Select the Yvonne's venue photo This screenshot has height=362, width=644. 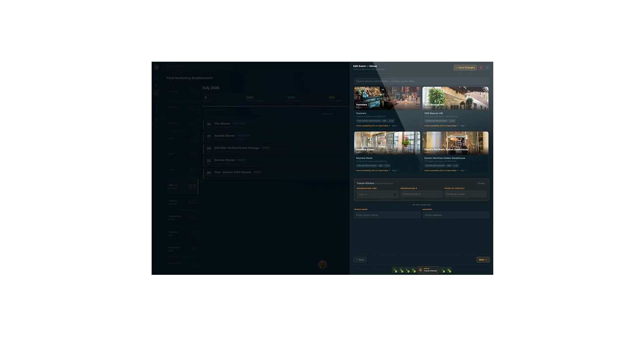click(x=387, y=98)
